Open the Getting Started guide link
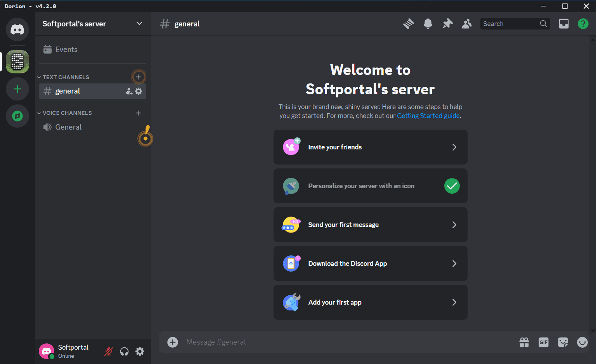 point(428,116)
